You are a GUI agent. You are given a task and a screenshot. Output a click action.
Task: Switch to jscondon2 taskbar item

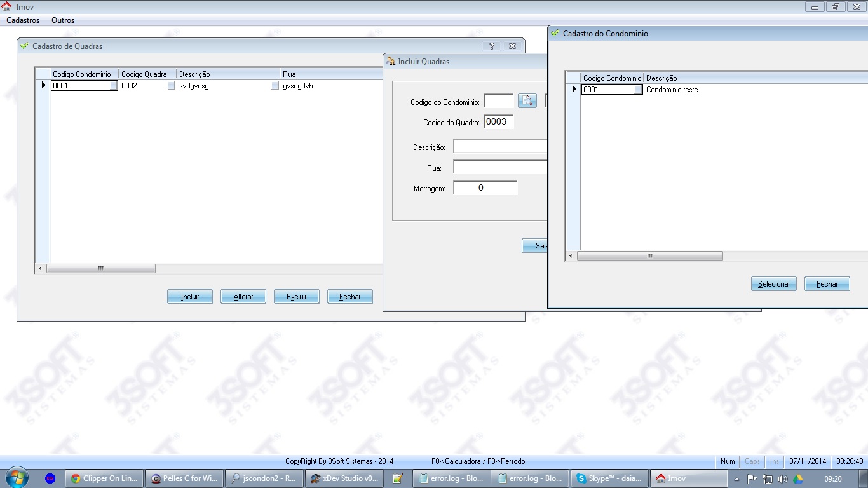coord(264,478)
